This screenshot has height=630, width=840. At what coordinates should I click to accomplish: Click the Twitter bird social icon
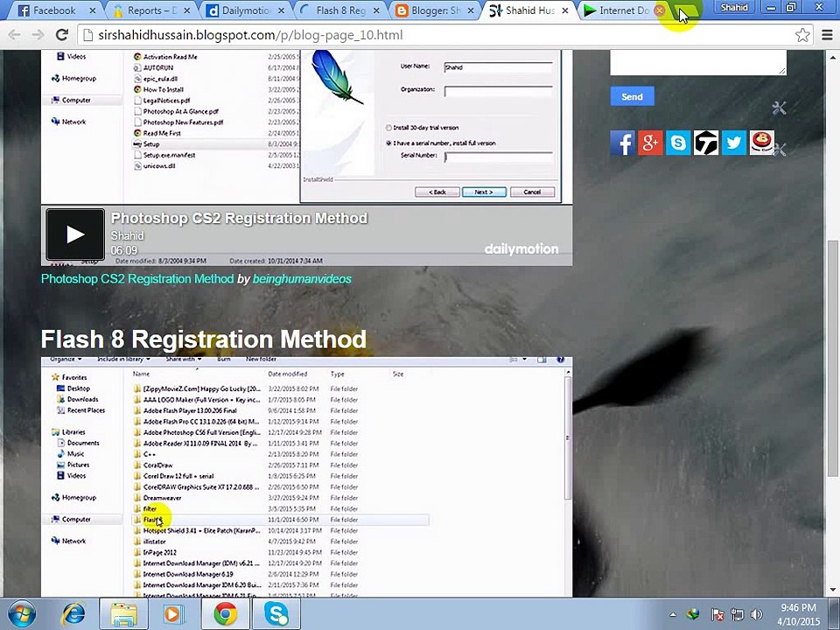pyautogui.click(x=734, y=143)
